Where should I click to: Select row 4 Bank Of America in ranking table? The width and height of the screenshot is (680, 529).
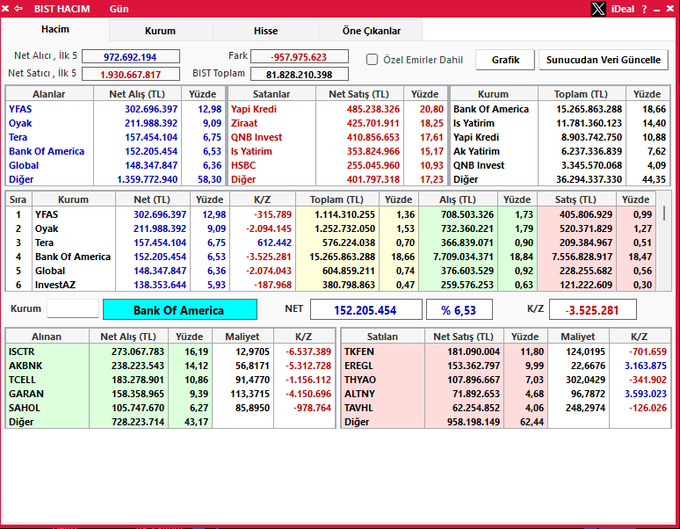[332, 257]
